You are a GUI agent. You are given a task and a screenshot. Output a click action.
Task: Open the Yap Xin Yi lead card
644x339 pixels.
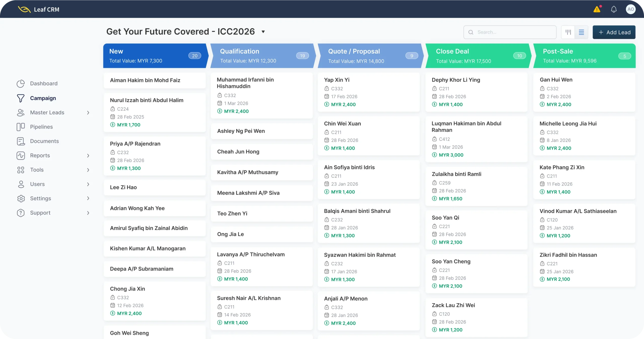(368, 92)
